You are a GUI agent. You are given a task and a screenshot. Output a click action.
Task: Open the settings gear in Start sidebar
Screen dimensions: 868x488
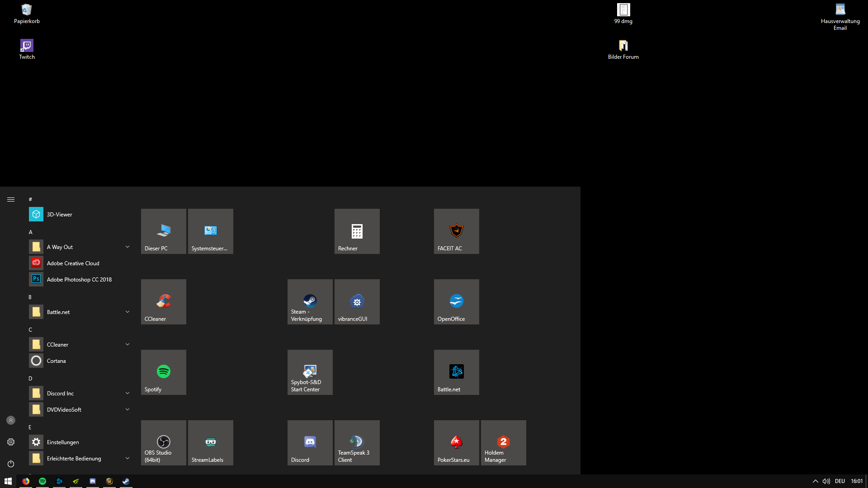11,442
